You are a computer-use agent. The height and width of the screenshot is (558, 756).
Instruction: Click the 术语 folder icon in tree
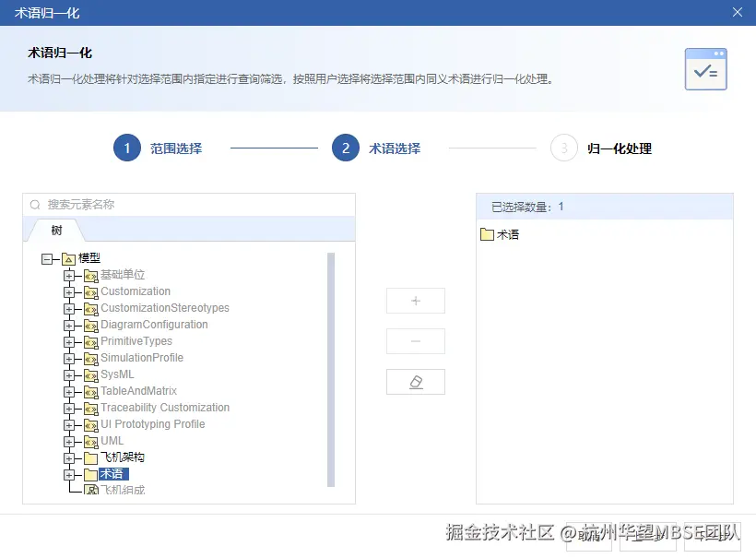[x=90, y=475]
